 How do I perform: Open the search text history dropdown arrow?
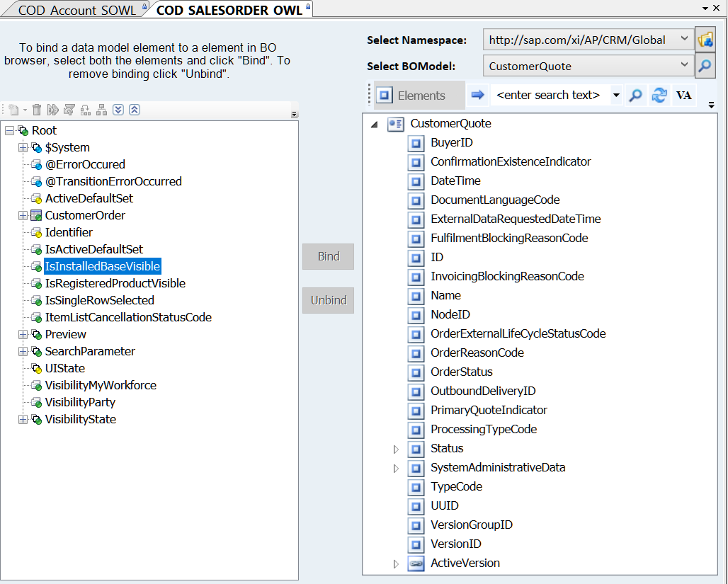(x=616, y=95)
